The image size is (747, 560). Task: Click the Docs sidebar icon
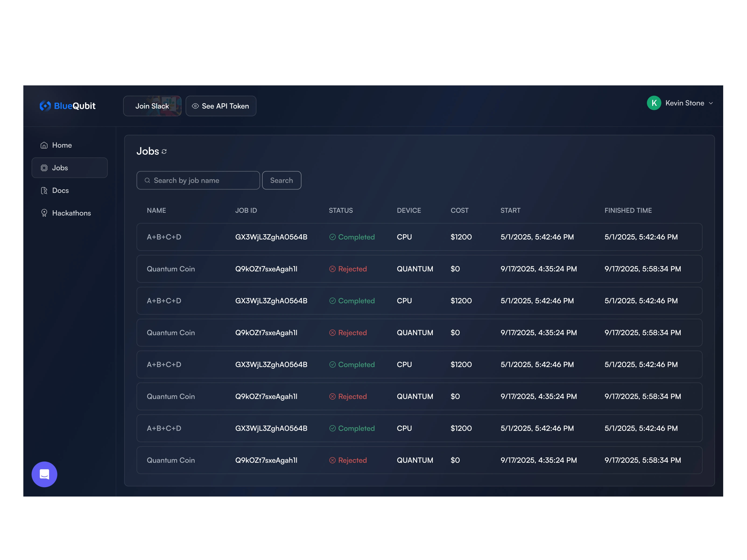[x=44, y=191]
